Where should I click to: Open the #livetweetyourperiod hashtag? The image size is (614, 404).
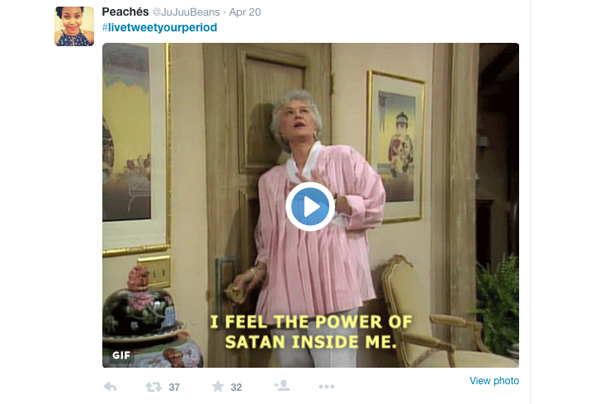tap(159, 28)
